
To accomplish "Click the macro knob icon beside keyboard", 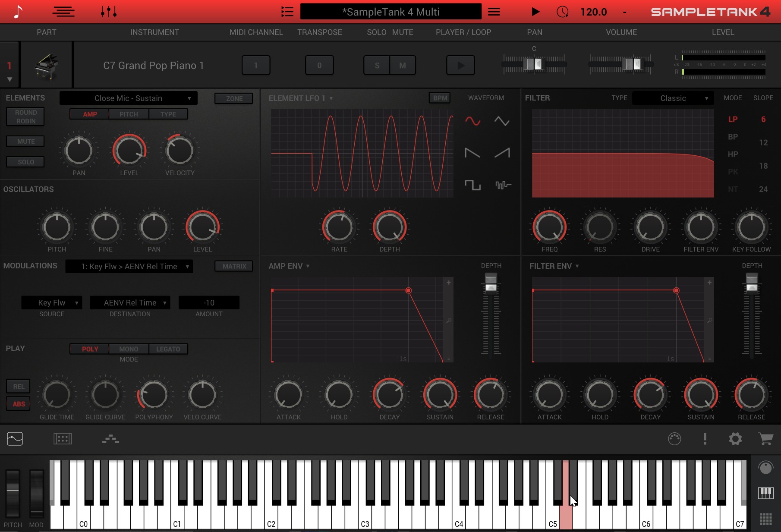I will (766, 468).
